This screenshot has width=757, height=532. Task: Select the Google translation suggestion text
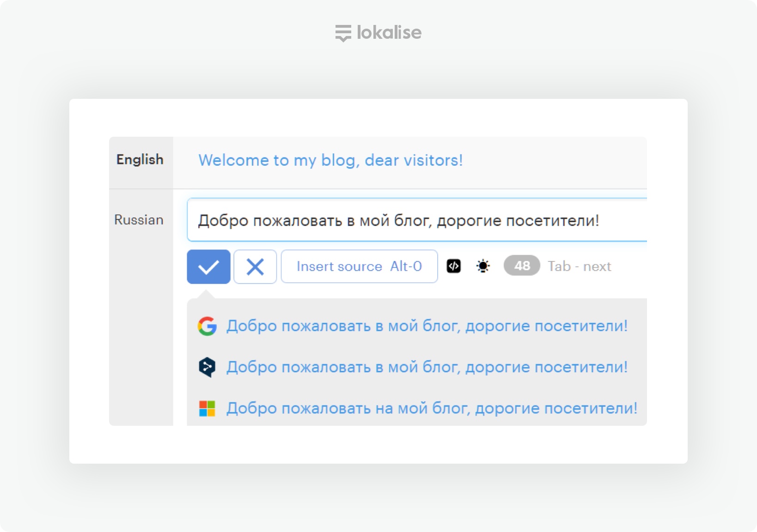point(427,326)
